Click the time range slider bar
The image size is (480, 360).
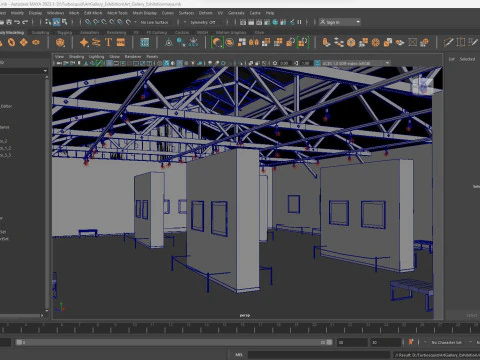pyautogui.click(x=174, y=342)
